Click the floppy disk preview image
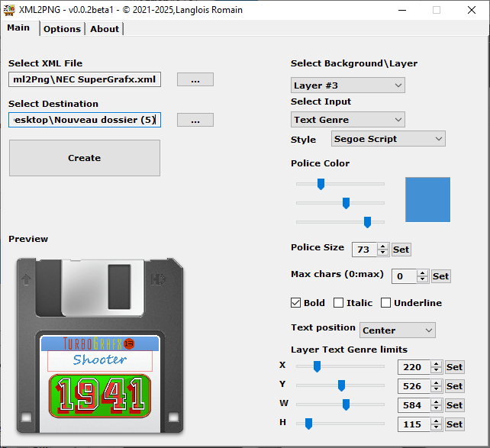Screen dimensions: 490x448 100,346
